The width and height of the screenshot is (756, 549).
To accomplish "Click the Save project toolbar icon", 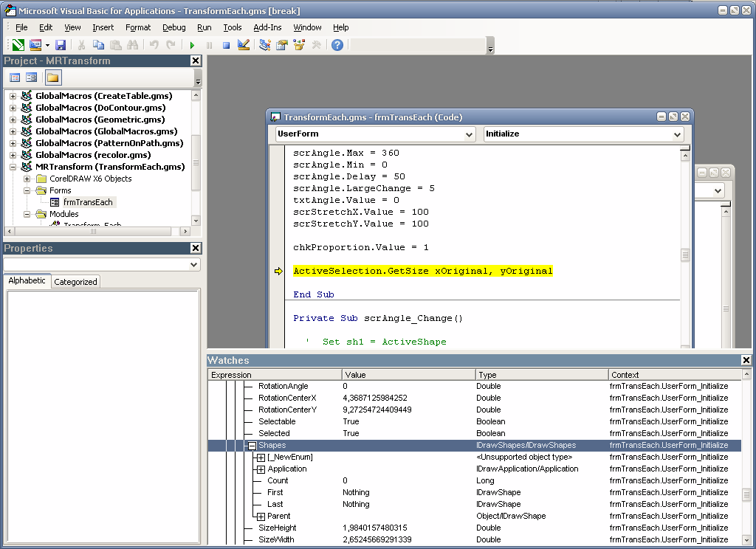I will 61,45.
